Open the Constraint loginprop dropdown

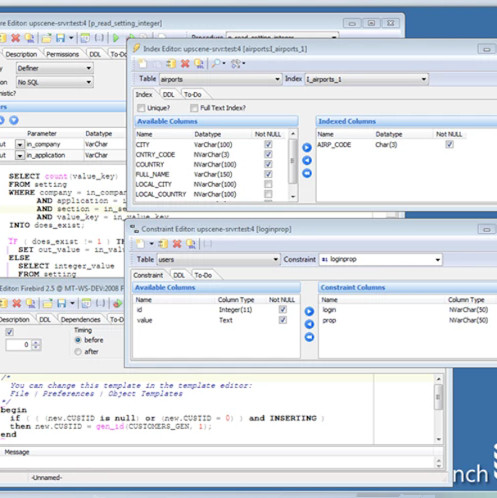(438, 259)
